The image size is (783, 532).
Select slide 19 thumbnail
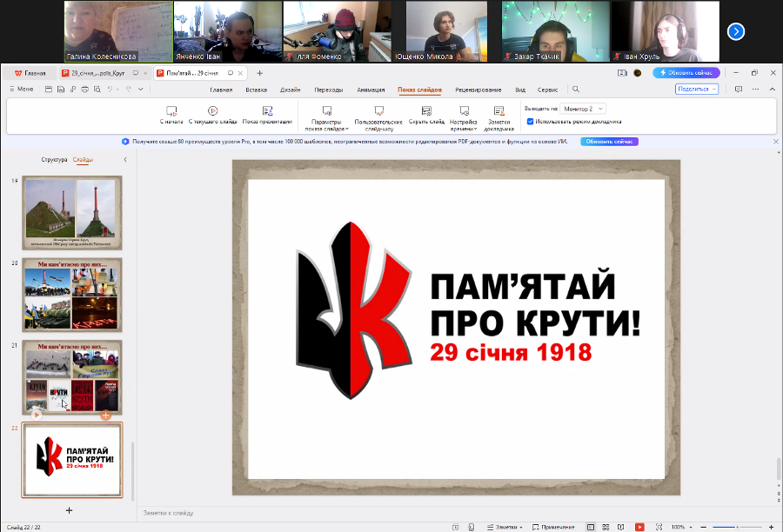72,213
